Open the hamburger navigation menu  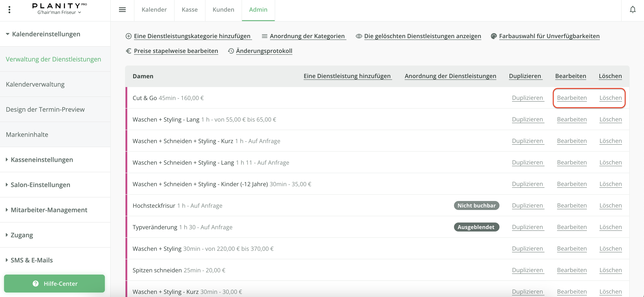[x=122, y=9]
